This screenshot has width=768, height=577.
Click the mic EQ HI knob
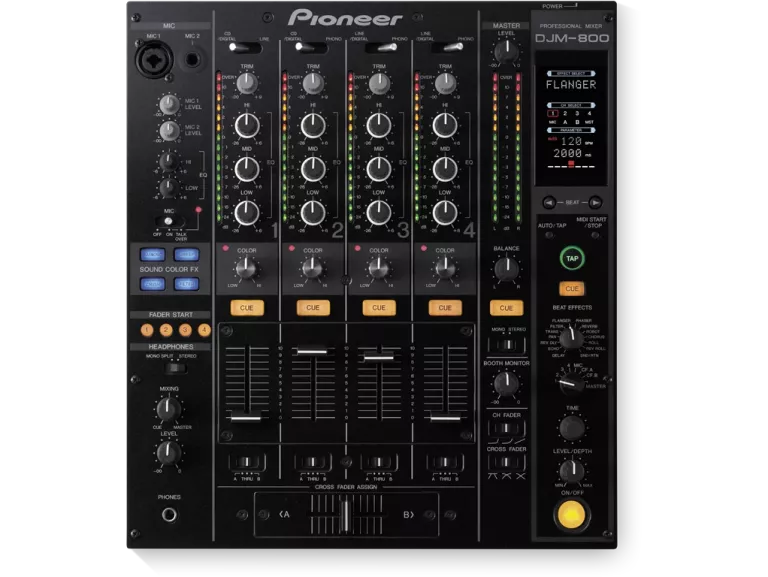[x=169, y=161]
